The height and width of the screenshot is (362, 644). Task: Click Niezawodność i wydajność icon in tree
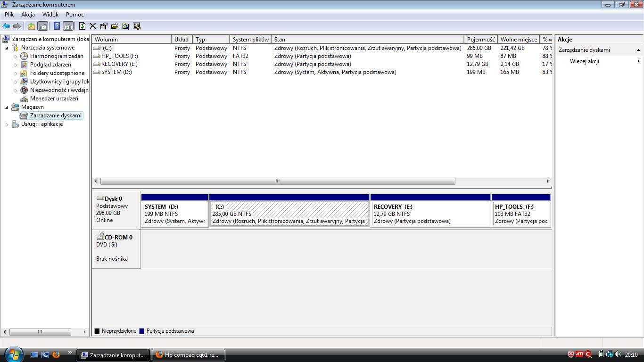[x=24, y=90]
